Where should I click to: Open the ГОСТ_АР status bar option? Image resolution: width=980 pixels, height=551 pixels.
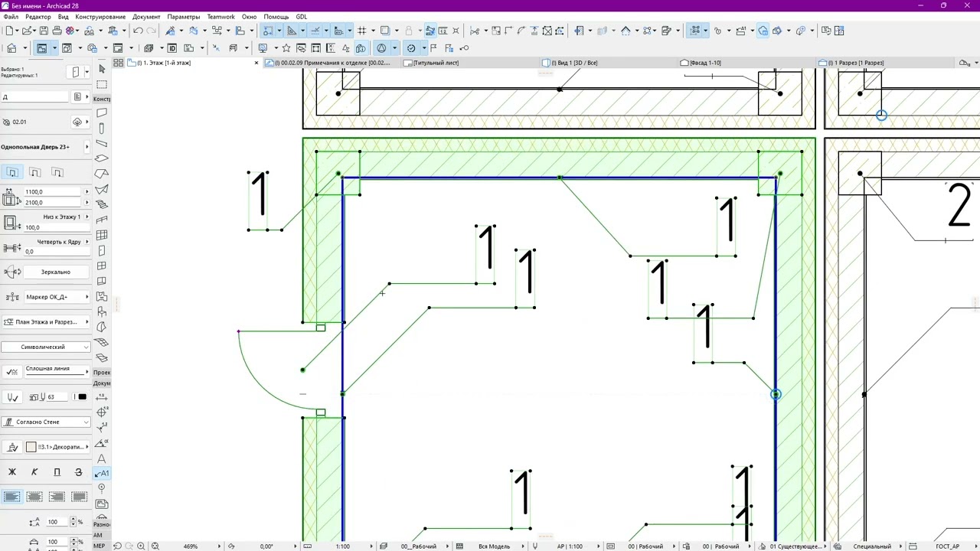(x=947, y=546)
